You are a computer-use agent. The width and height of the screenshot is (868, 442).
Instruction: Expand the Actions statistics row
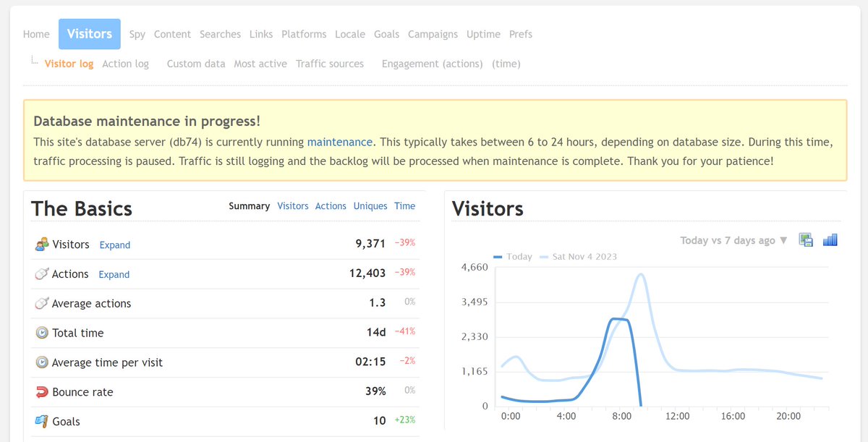114,275
